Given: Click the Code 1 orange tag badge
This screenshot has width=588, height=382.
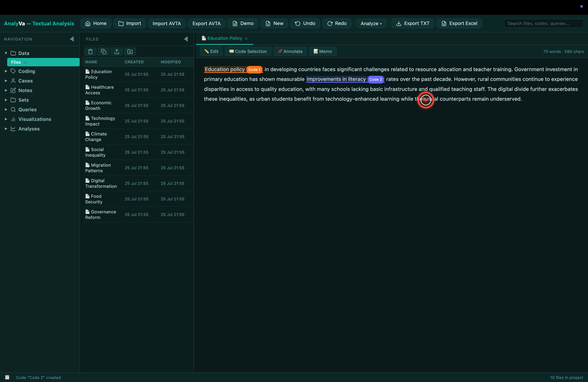Looking at the screenshot, I should click(x=254, y=70).
